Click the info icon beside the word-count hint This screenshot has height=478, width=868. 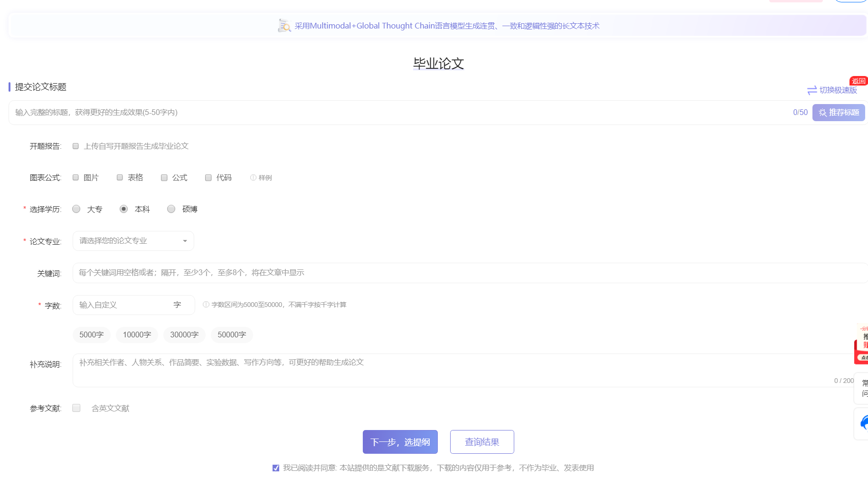coord(206,305)
